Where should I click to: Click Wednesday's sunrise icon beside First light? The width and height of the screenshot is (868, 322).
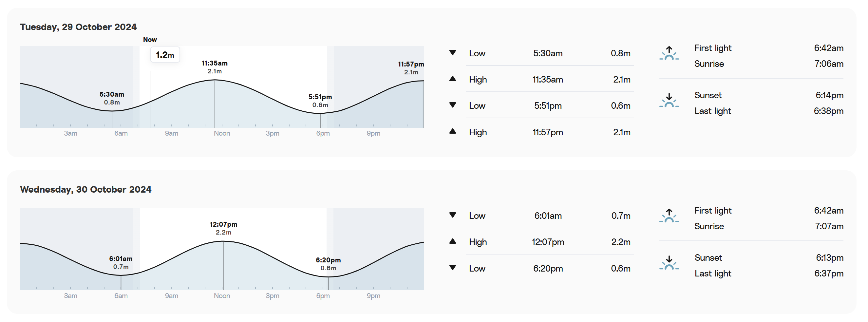pos(669,216)
